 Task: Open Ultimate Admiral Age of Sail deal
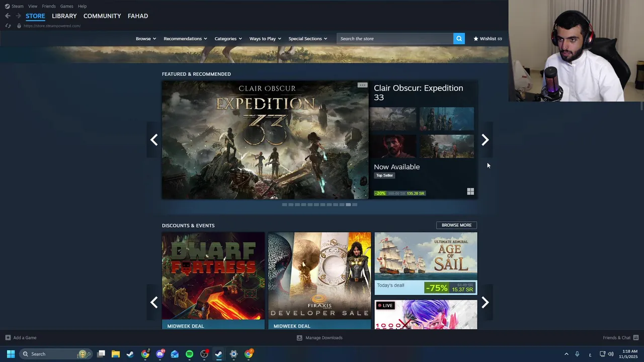426,263
